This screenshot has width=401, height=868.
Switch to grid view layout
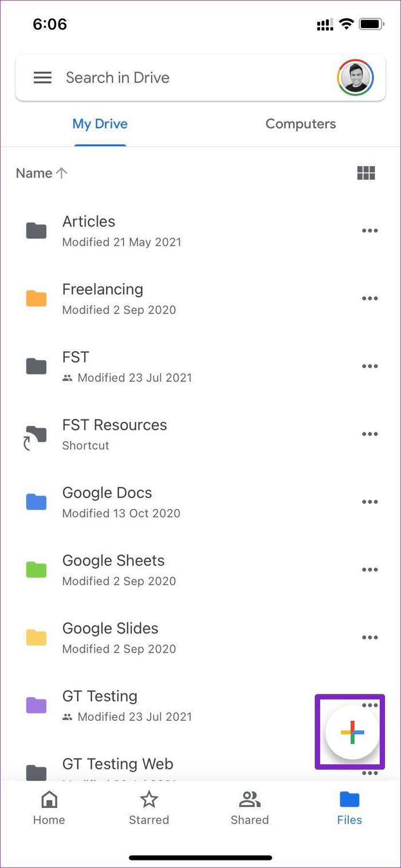366,173
